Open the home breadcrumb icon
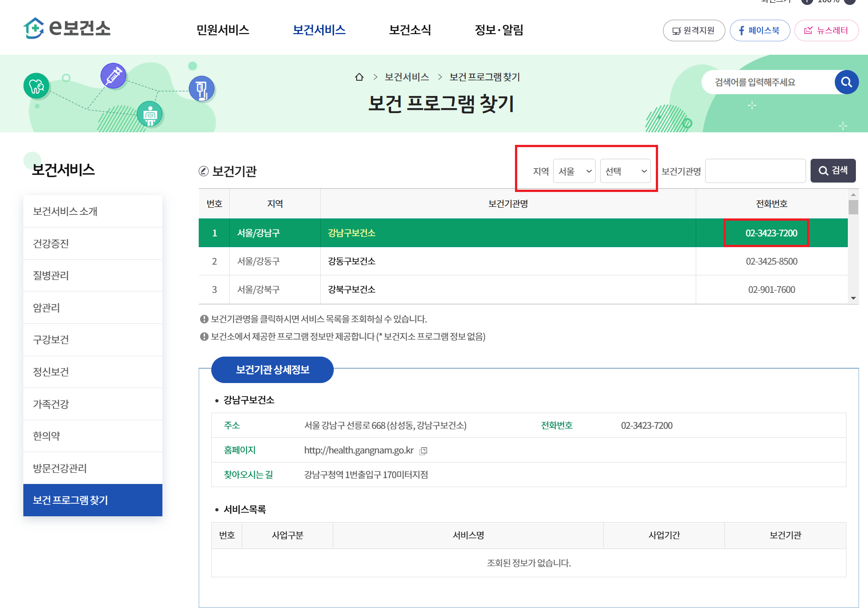 (359, 77)
